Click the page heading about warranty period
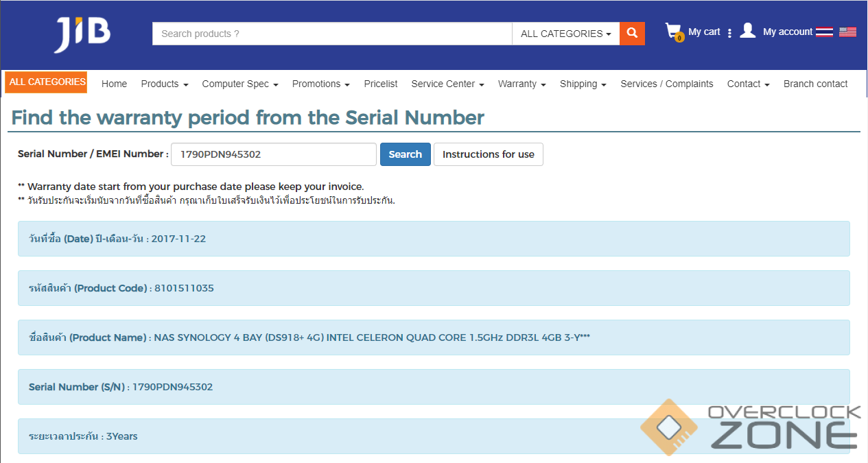This screenshot has height=463, width=868. [248, 118]
